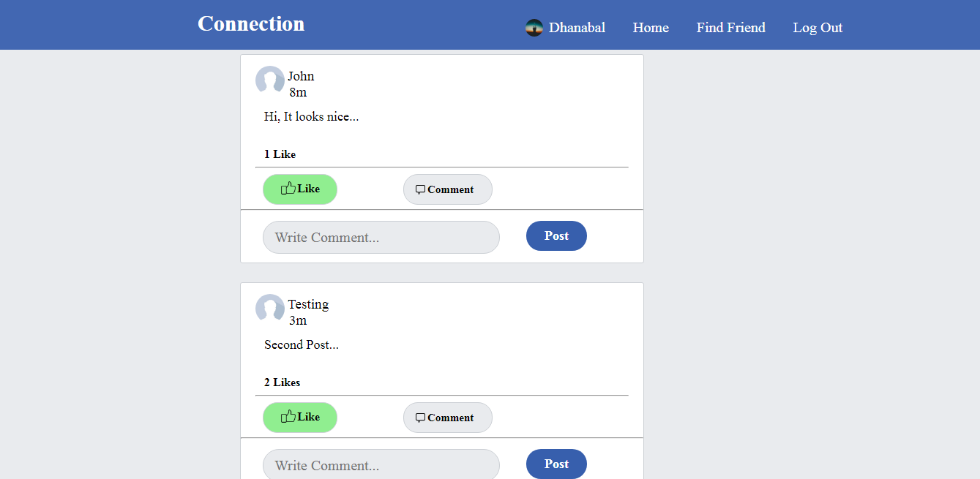980x479 pixels.
Task: View the 1 Like count on John's post
Action: [x=280, y=154]
